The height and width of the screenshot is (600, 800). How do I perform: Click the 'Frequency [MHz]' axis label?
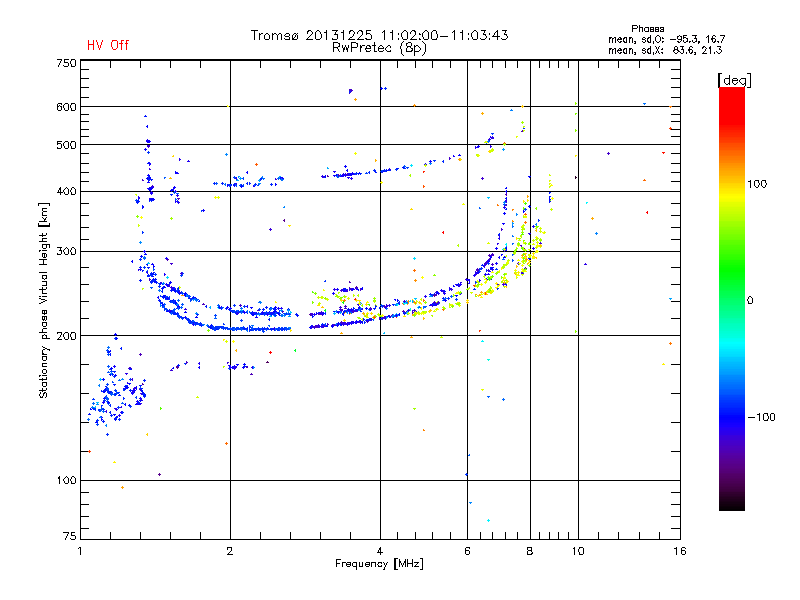tap(379, 564)
